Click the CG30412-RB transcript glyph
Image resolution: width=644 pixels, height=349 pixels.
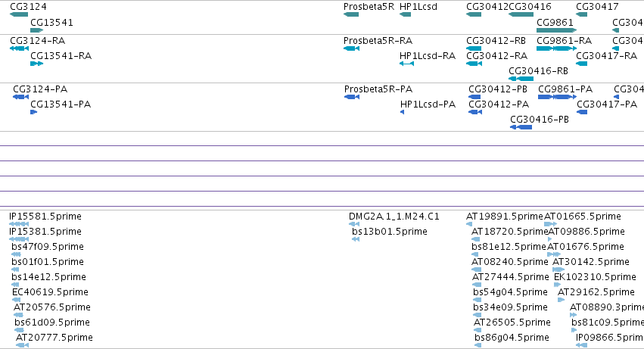(x=474, y=48)
